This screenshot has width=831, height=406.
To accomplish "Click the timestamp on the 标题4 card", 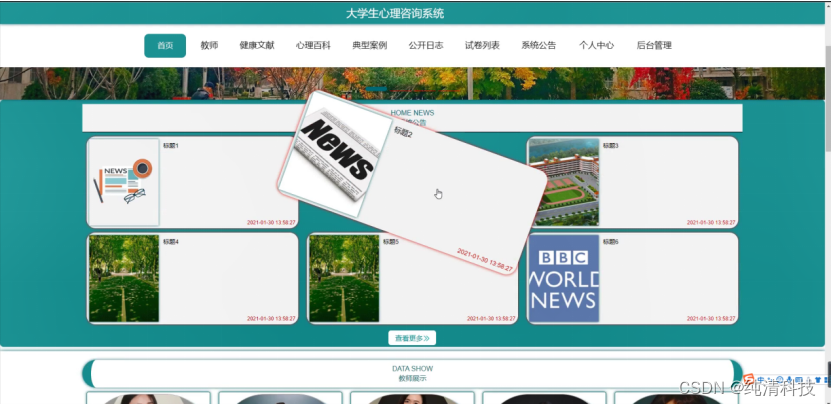I will point(271,319).
